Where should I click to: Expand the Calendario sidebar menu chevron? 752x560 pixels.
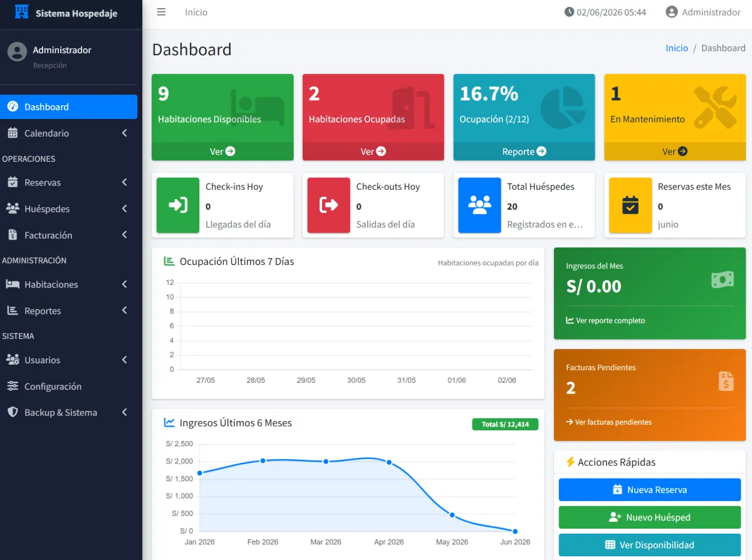click(x=124, y=133)
